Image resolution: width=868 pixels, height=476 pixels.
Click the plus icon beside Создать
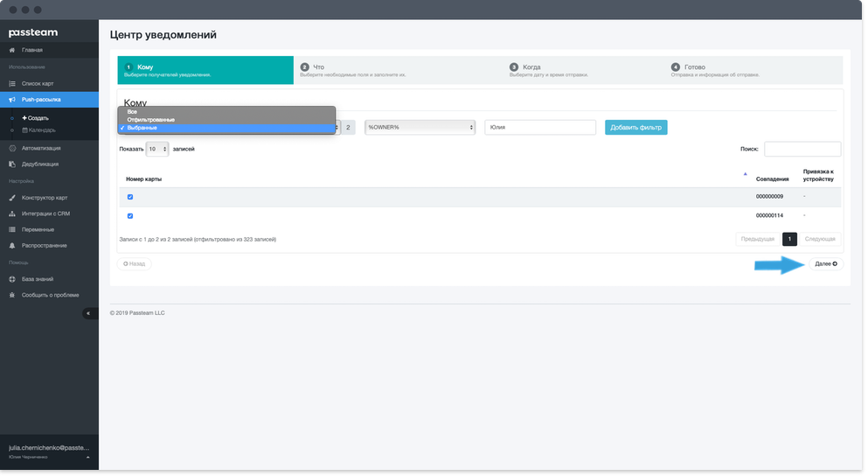point(24,118)
